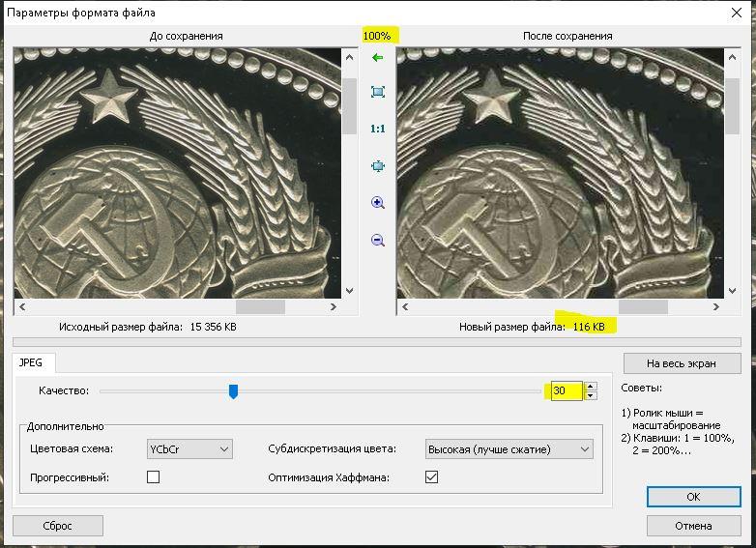Open the Цветовая схема YCbCr dropdown
Viewport: 756px width, 548px height.
coord(189,449)
